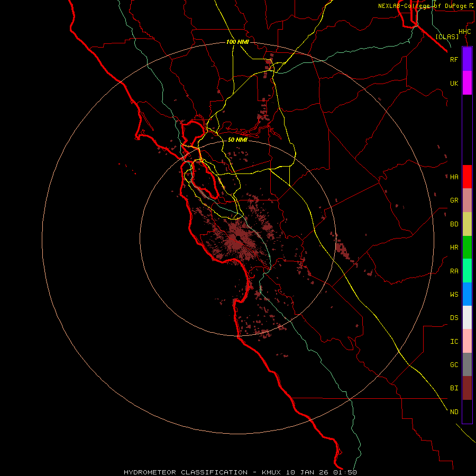Click the HYDROMETEOR CLASSIFICATION title text
The image size is (476, 476).
[x=186, y=472]
